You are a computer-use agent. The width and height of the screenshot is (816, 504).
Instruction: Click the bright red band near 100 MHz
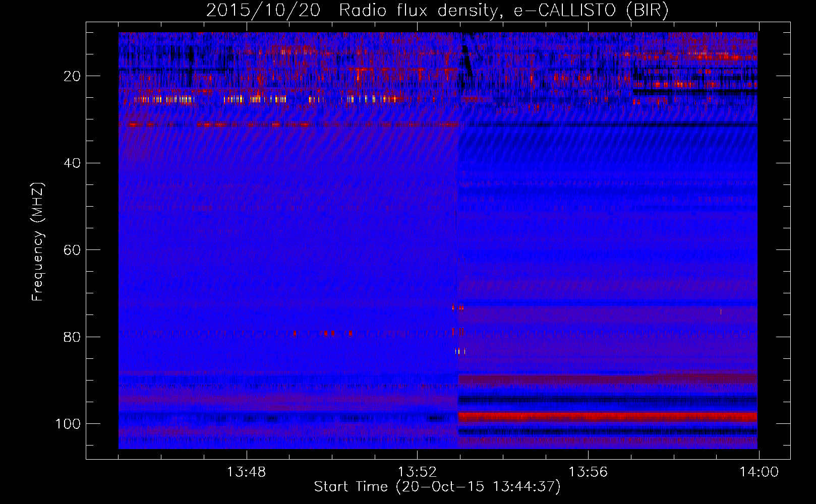pos(607,417)
